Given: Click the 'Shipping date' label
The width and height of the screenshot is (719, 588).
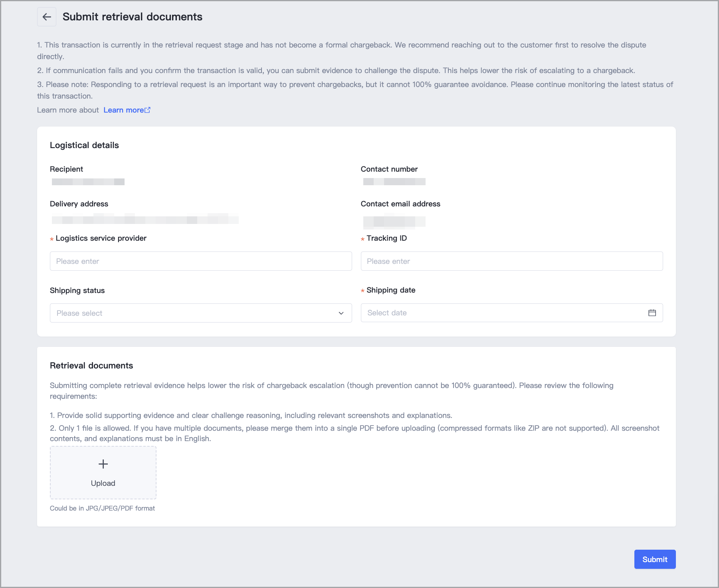Looking at the screenshot, I should 391,290.
